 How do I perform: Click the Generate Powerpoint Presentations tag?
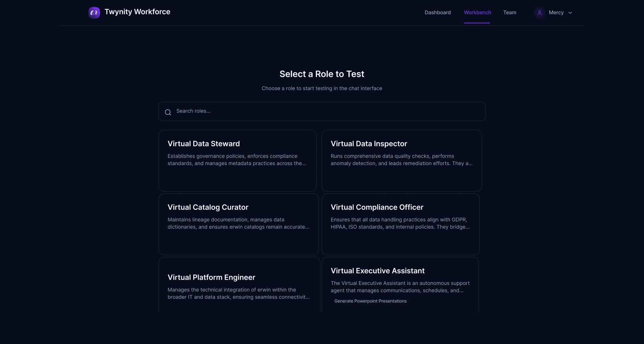pyautogui.click(x=370, y=301)
